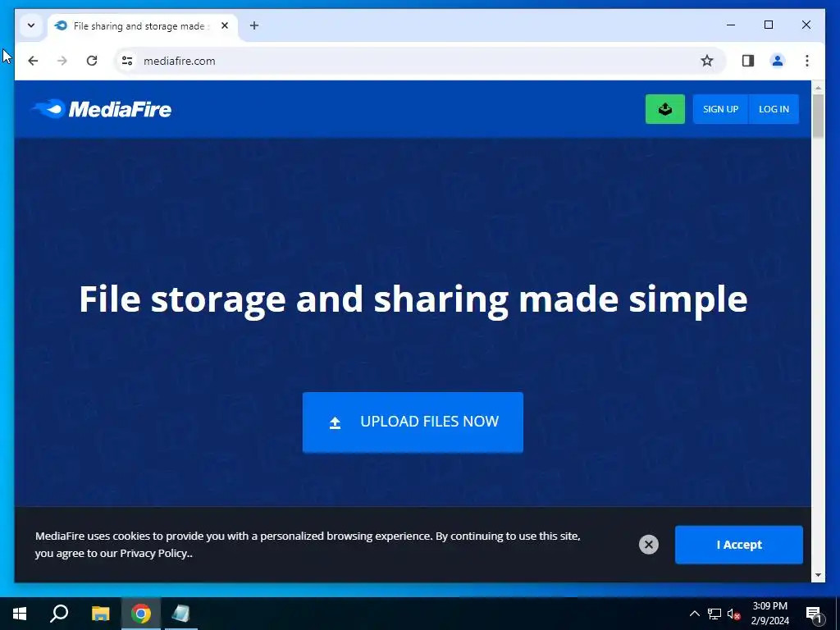The image size is (840, 630).
Task: Click the page scrollbar up arrow
Action: 818,87
